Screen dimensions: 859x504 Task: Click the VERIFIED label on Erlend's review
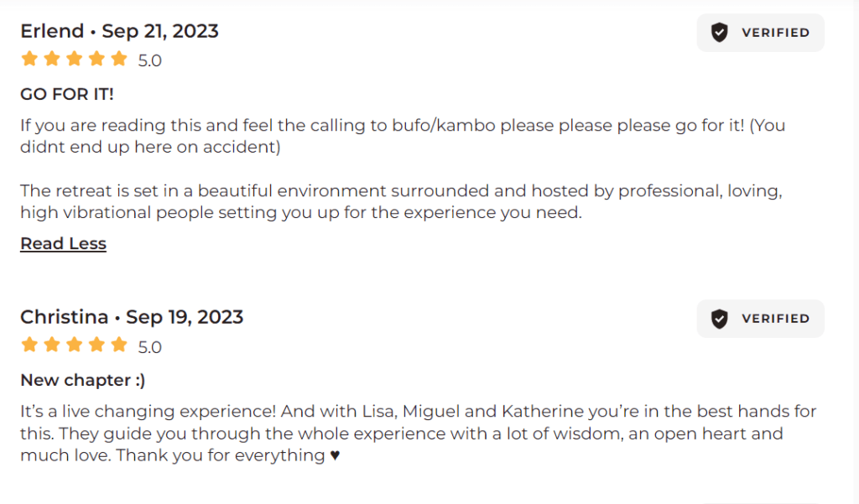click(x=775, y=33)
